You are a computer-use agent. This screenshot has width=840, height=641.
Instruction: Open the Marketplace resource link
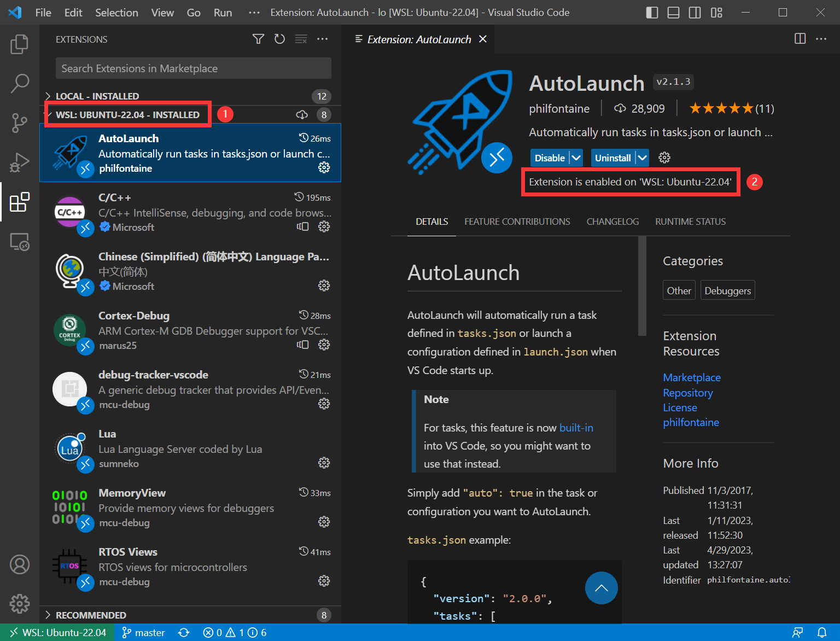(x=692, y=377)
